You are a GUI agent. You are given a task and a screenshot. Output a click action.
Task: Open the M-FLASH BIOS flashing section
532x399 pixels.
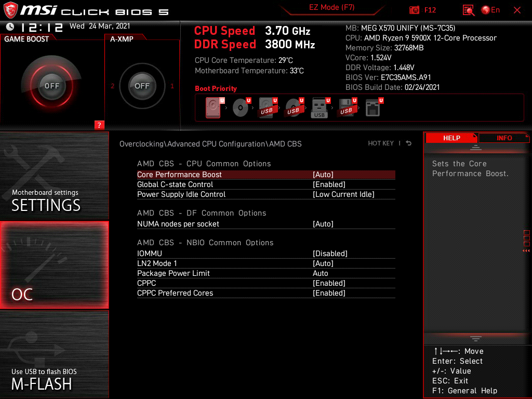point(54,354)
